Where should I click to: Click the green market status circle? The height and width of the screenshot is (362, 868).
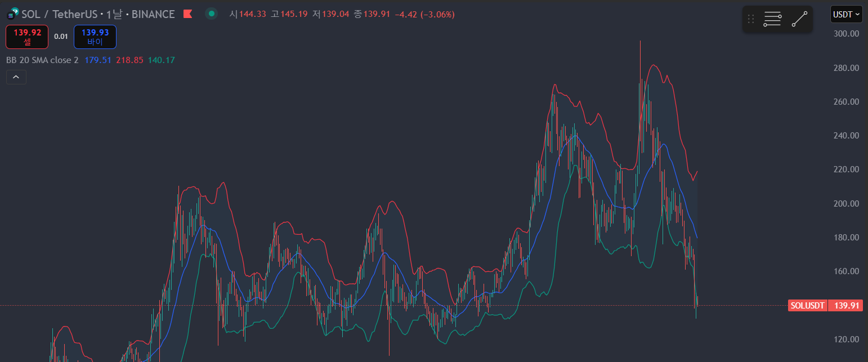[x=211, y=14]
